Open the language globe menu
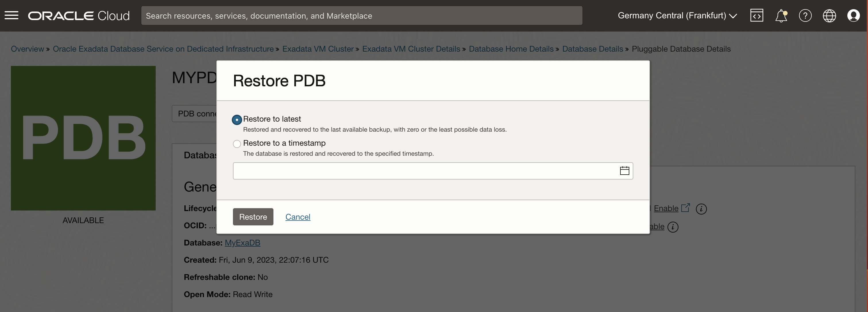The height and width of the screenshot is (312, 868). click(829, 15)
